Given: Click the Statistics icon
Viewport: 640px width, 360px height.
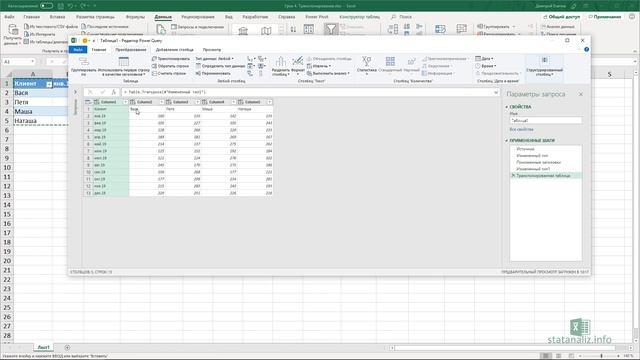Looking at the screenshot, I should coord(367,61).
